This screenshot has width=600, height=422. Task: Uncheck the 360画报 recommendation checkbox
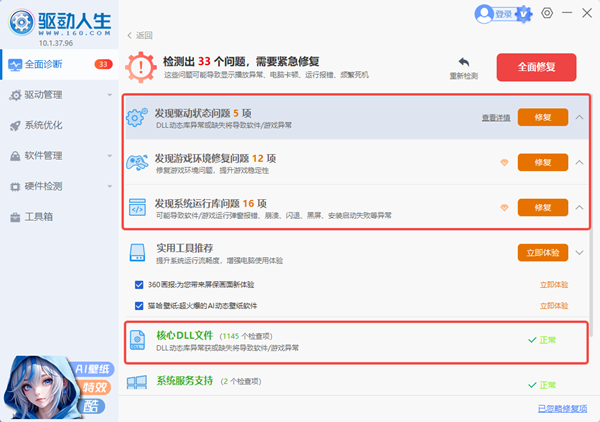(x=138, y=285)
